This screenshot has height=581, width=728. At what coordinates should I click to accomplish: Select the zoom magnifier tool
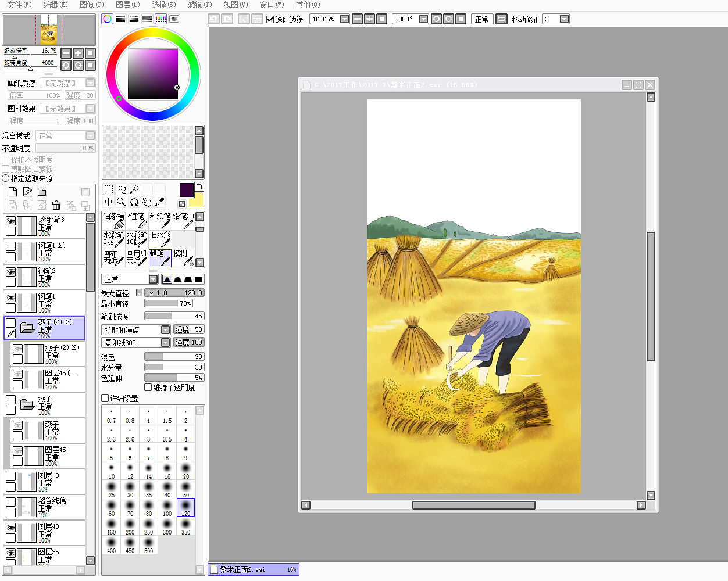point(121,202)
